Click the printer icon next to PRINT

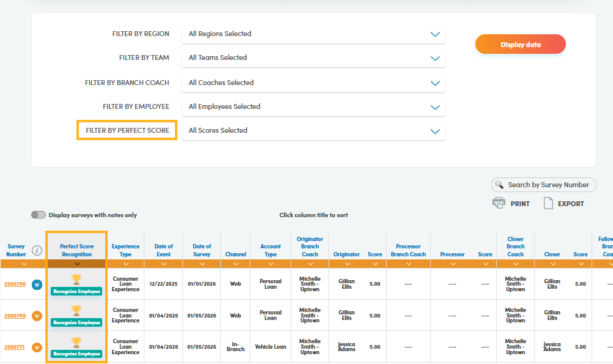[x=499, y=203]
